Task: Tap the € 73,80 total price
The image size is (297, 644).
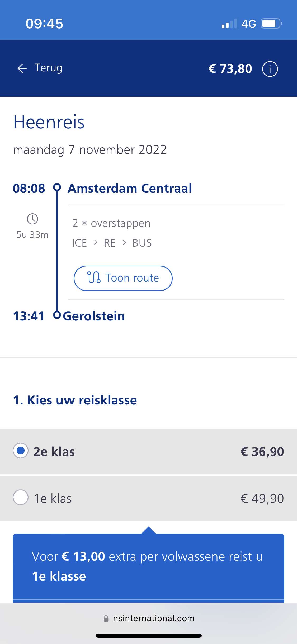Action: coord(230,69)
